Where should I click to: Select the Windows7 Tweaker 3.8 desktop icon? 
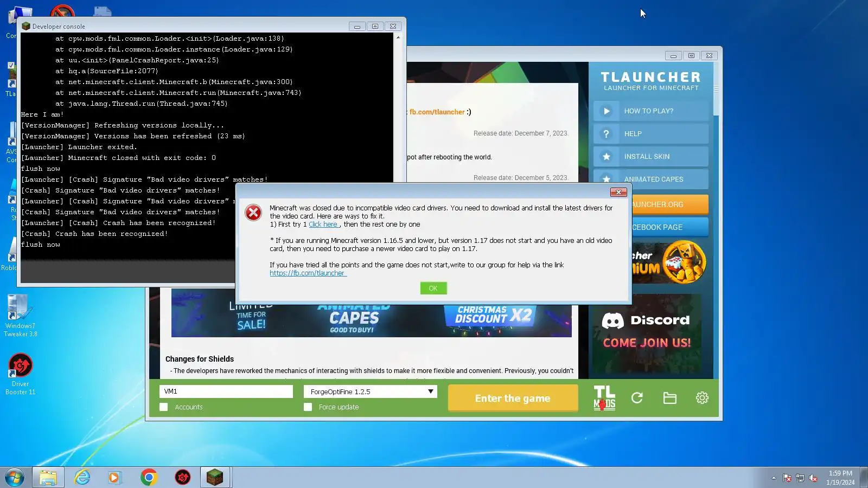click(21, 316)
